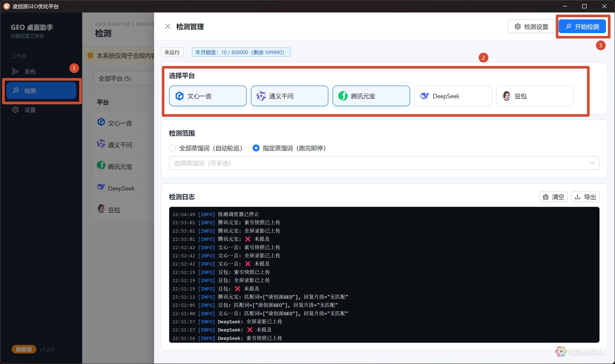The width and height of the screenshot is (615, 364).
Task: Click the magnifier icon in sidebar 检测
Action: point(15,91)
